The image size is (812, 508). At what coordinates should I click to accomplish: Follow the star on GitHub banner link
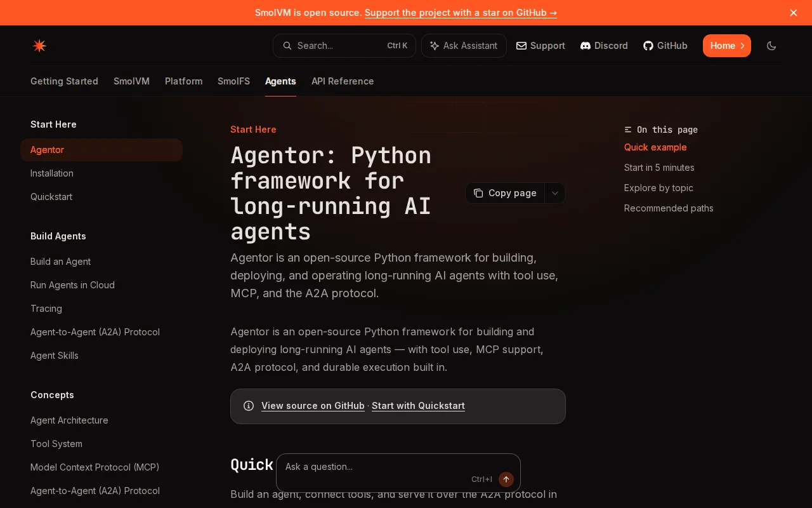(x=461, y=13)
